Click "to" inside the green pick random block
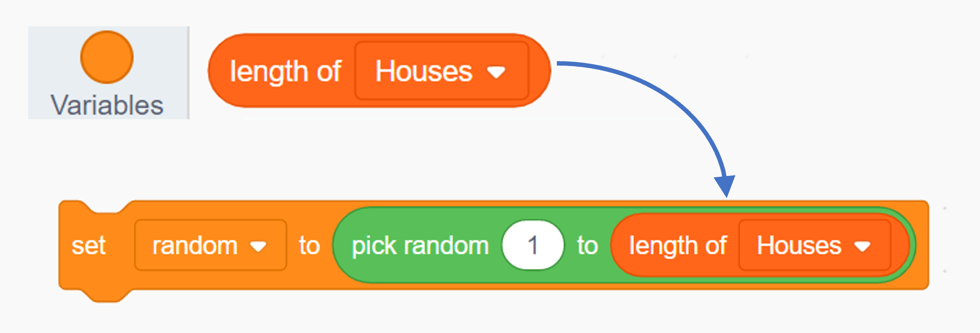This screenshot has height=333, width=980. 587,245
